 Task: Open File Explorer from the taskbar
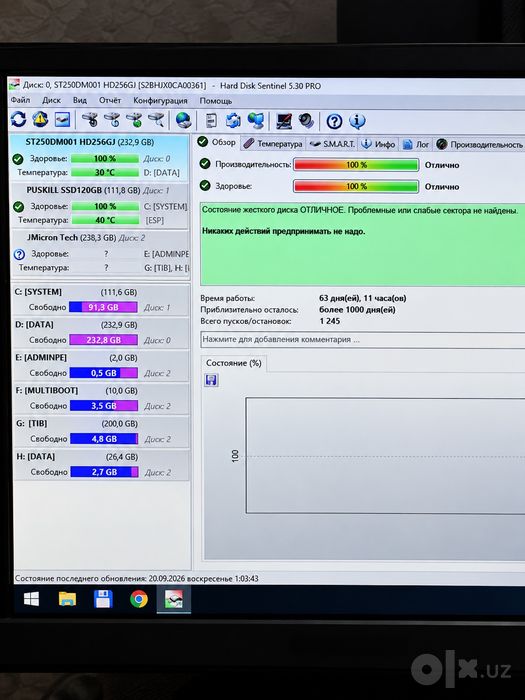[67, 599]
